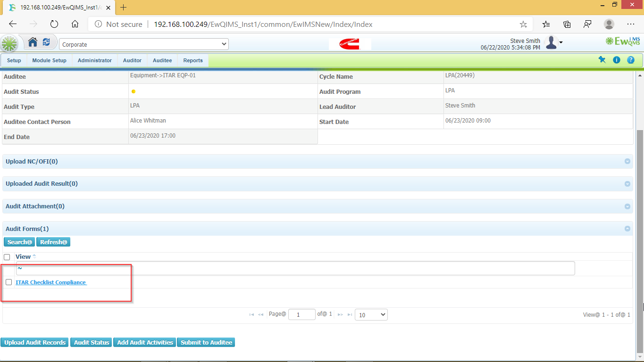The height and width of the screenshot is (362, 644).
Task: Go to last page of grid
Action: pos(350,314)
